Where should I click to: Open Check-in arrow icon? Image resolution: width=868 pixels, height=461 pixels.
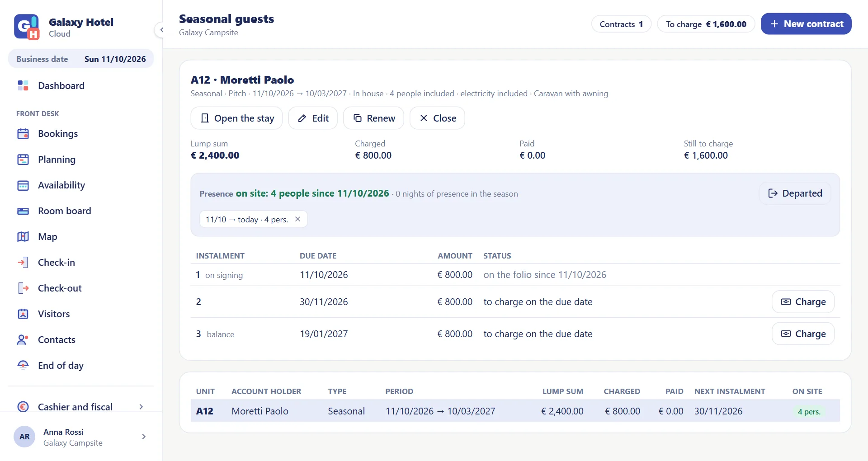point(23,263)
